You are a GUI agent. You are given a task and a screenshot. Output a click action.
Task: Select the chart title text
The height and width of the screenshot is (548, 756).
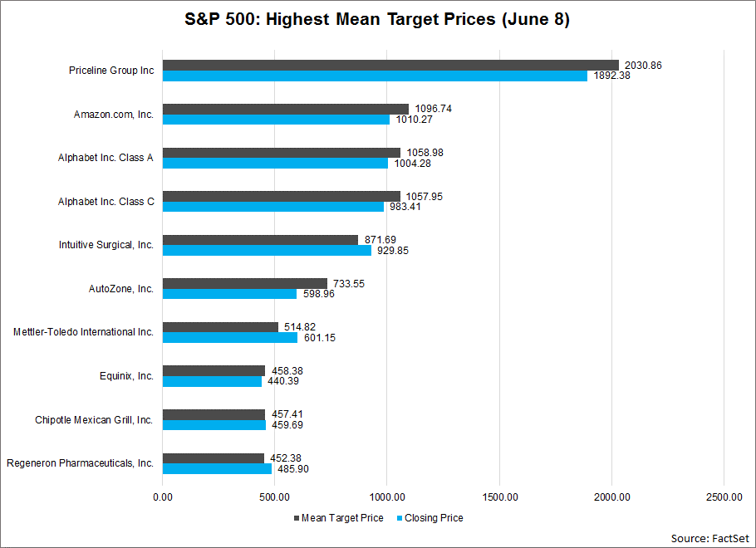(x=377, y=22)
